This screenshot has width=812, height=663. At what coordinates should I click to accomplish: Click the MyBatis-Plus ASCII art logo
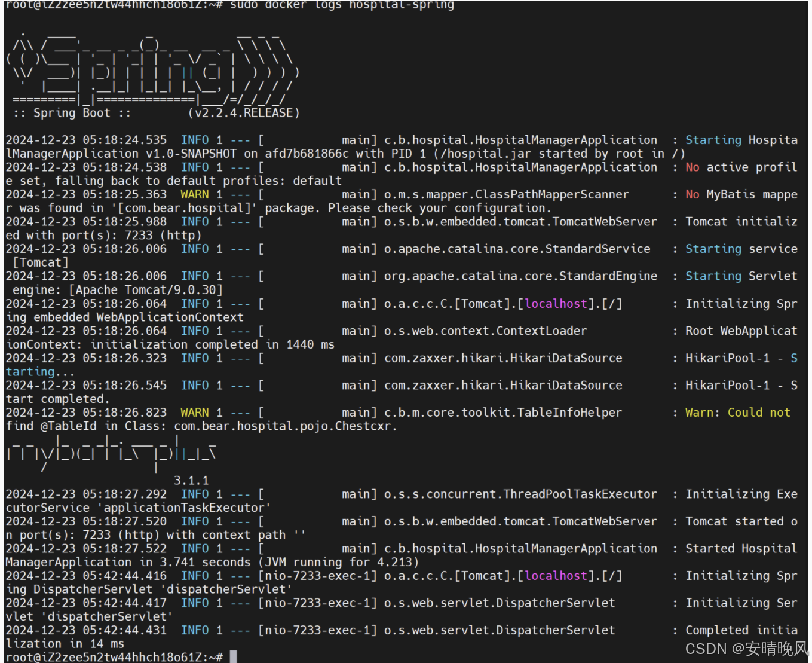click(111, 454)
